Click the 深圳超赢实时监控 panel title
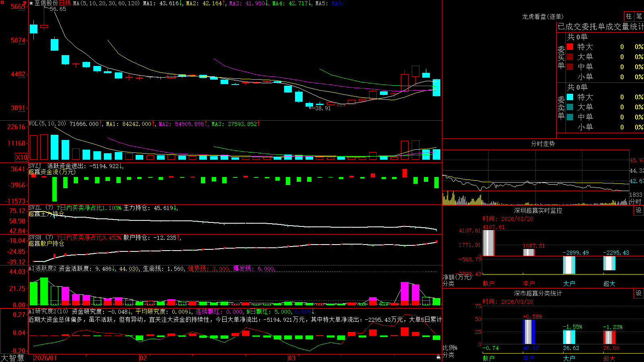The image size is (644, 362). coord(538,210)
